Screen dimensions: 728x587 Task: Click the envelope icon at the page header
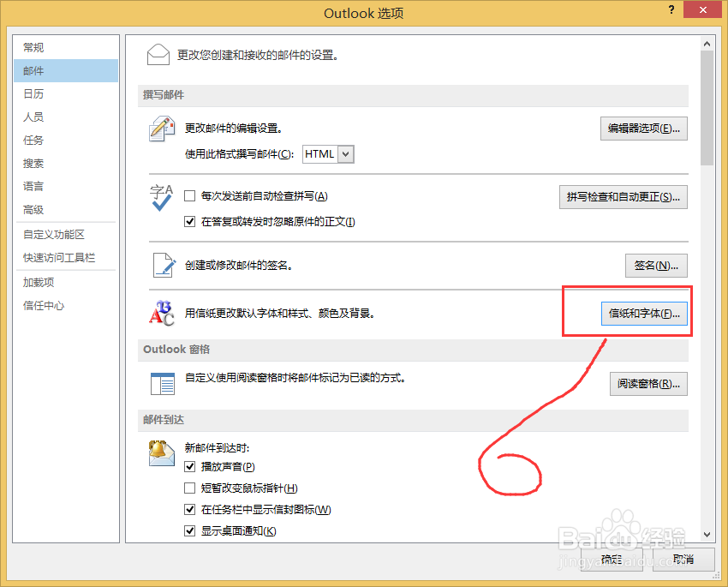tap(158, 54)
